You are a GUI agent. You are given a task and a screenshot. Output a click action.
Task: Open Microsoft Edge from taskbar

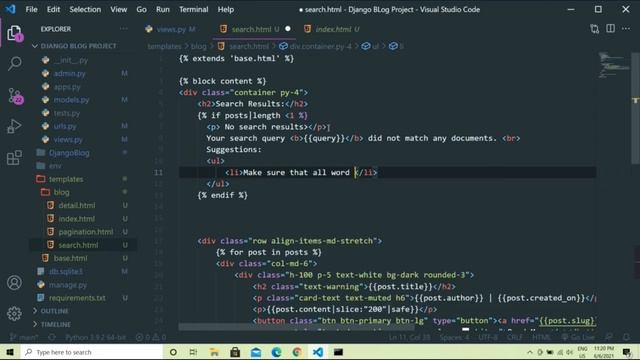click(276, 352)
